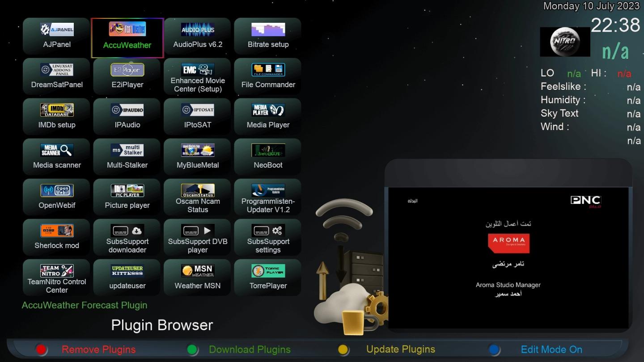Click the yellow Update Plugins button
The image size is (644, 362).
pos(401,349)
